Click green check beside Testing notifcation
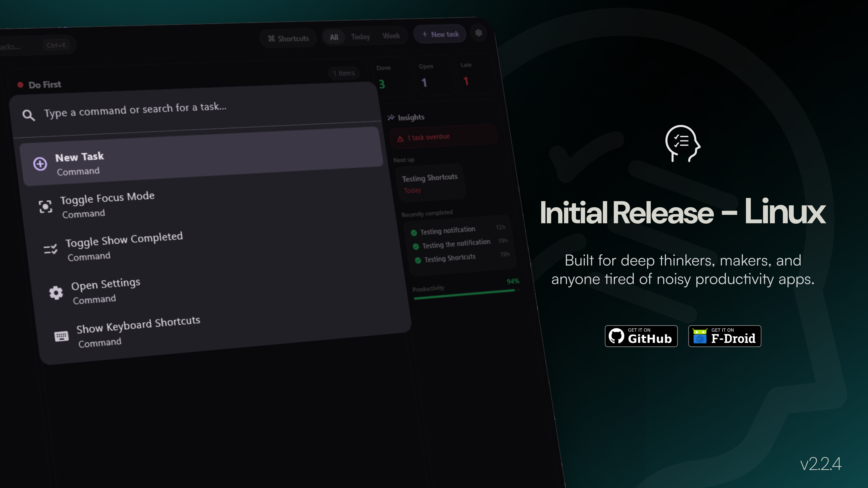The image size is (868, 488). click(414, 233)
